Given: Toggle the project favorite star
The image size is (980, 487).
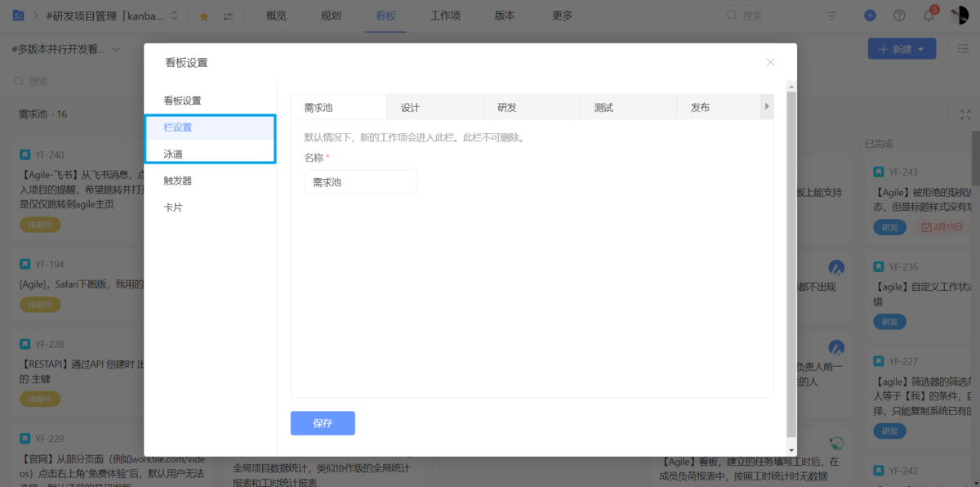Looking at the screenshot, I should click(x=203, y=15).
